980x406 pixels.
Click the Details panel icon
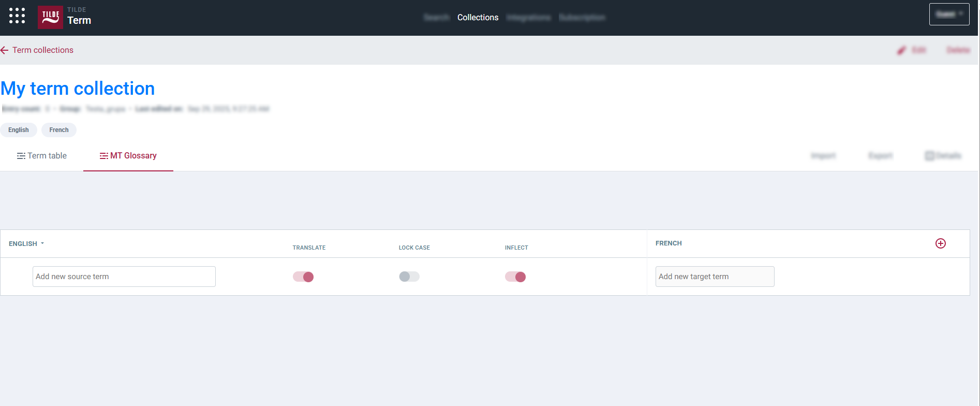[x=929, y=156]
